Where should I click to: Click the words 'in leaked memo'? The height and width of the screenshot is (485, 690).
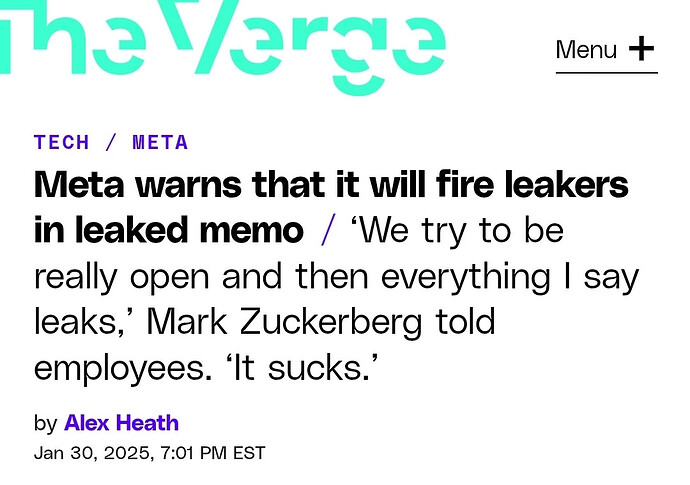click(x=168, y=231)
